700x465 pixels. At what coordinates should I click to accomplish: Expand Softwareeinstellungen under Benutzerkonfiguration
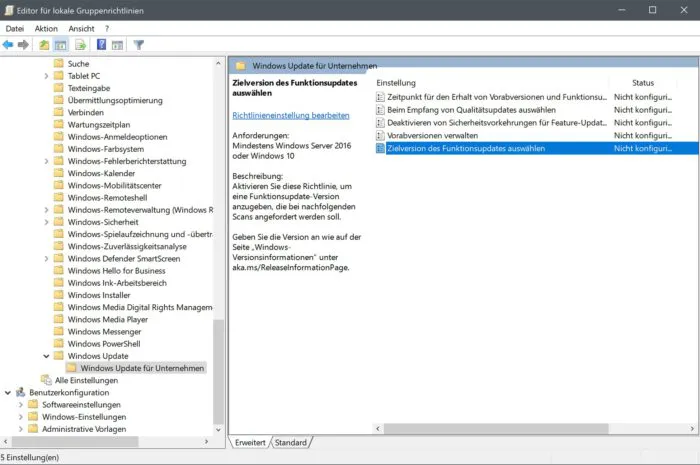tap(21, 405)
